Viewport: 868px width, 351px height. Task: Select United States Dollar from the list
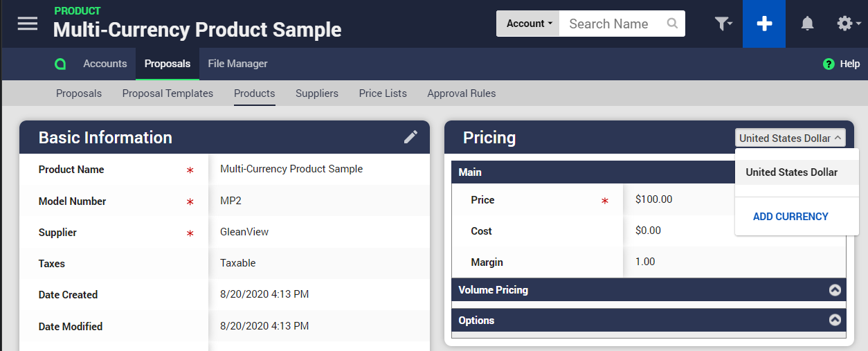point(797,172)
